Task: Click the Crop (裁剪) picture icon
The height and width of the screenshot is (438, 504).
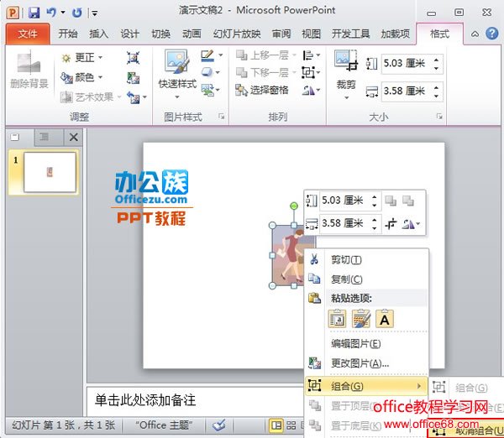Action: (346, 60)
